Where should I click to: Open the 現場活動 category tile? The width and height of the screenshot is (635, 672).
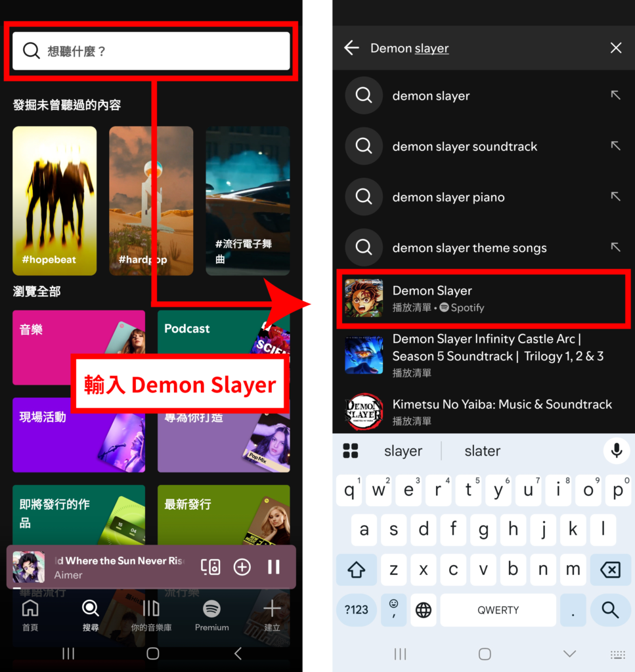(79, 435)
